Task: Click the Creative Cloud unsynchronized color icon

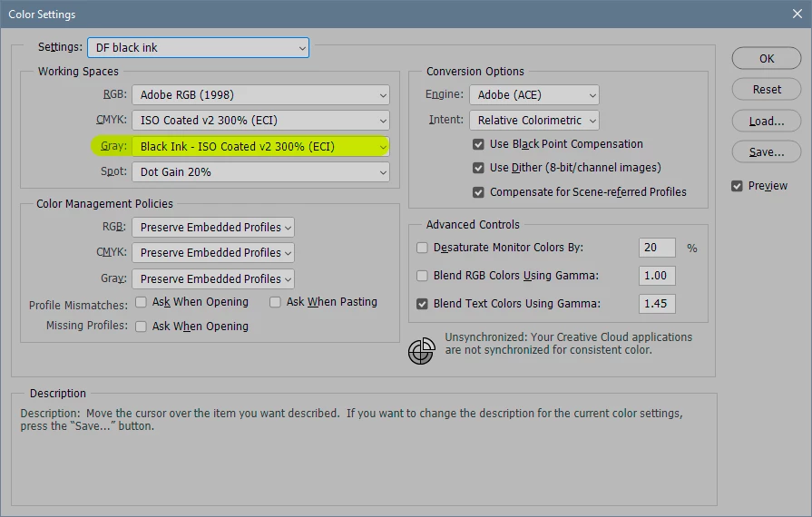Action: (421, 351)
